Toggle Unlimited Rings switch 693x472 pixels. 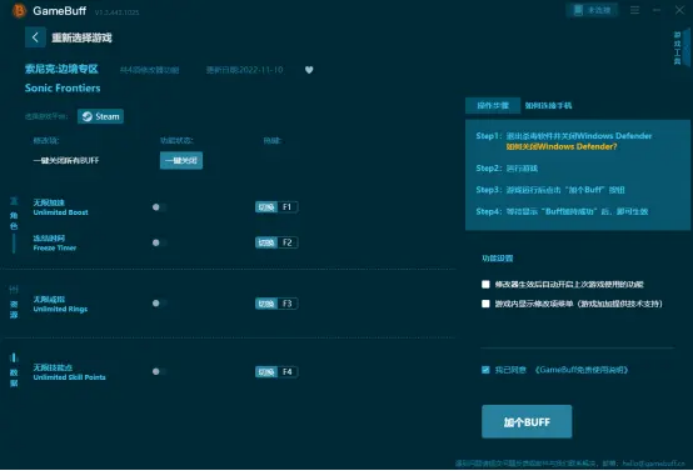tap(159, 303)
